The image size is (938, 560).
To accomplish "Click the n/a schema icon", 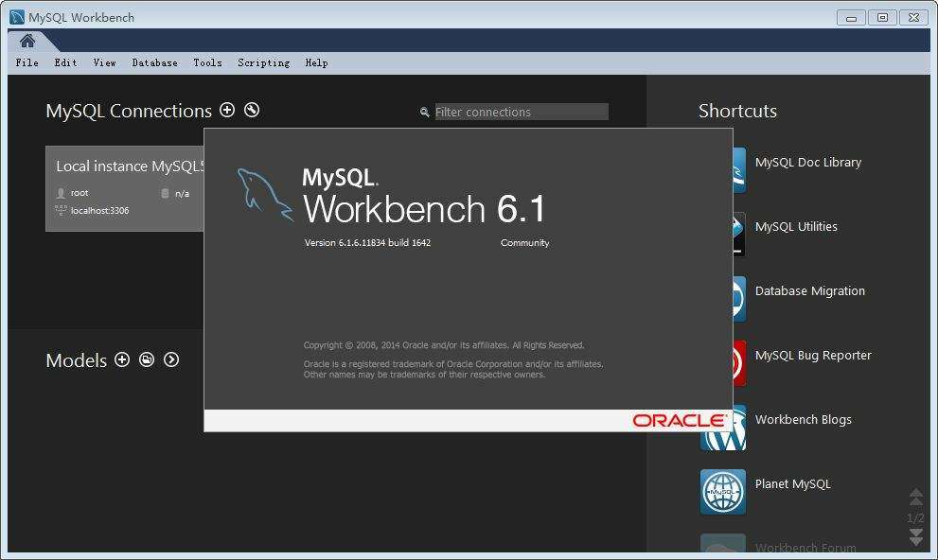I will tap(165, 193).
